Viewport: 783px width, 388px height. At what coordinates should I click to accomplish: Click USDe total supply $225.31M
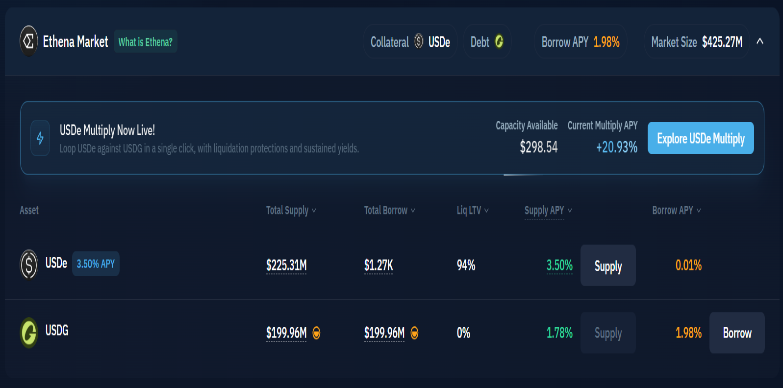tap(286, 266)
